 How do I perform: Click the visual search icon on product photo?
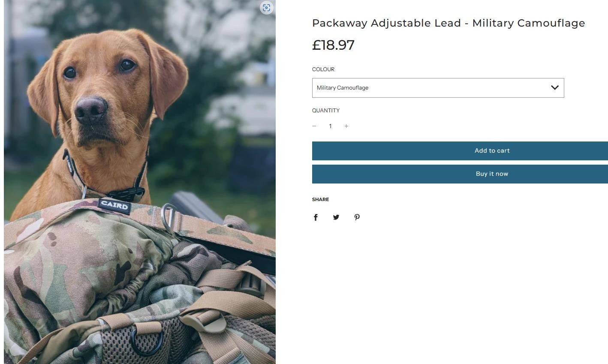pos(266,8)
